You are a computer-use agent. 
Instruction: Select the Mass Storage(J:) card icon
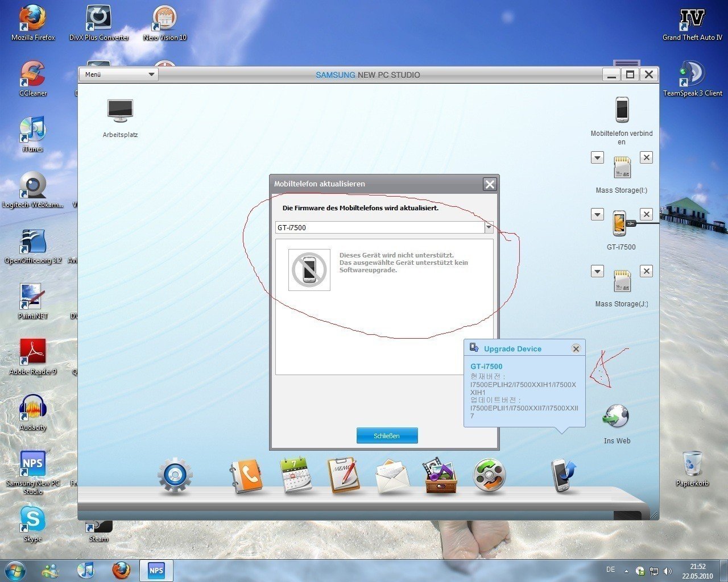[x=622, y=281]
